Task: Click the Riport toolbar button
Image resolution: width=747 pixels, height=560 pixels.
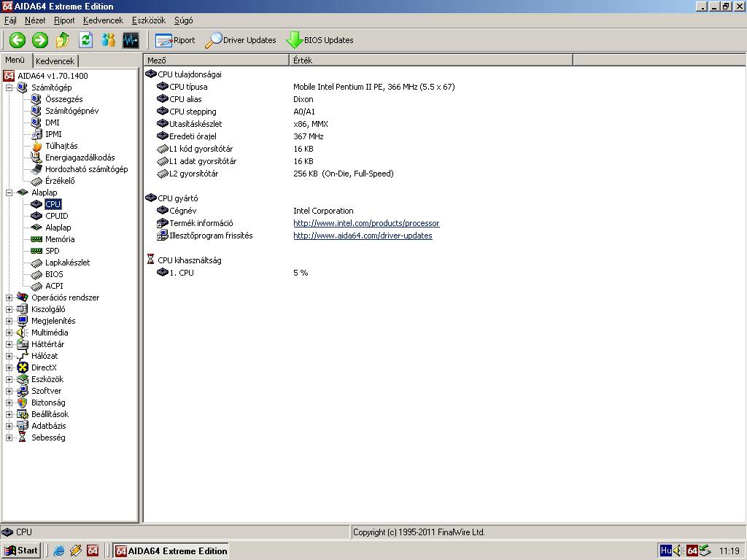Action: coord(175,41)
